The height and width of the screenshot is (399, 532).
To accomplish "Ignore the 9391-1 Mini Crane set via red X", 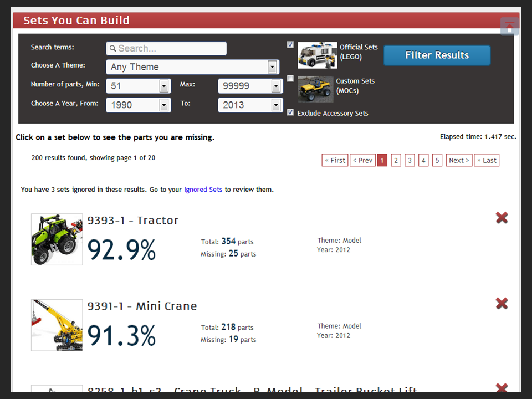I will [502, 303].
